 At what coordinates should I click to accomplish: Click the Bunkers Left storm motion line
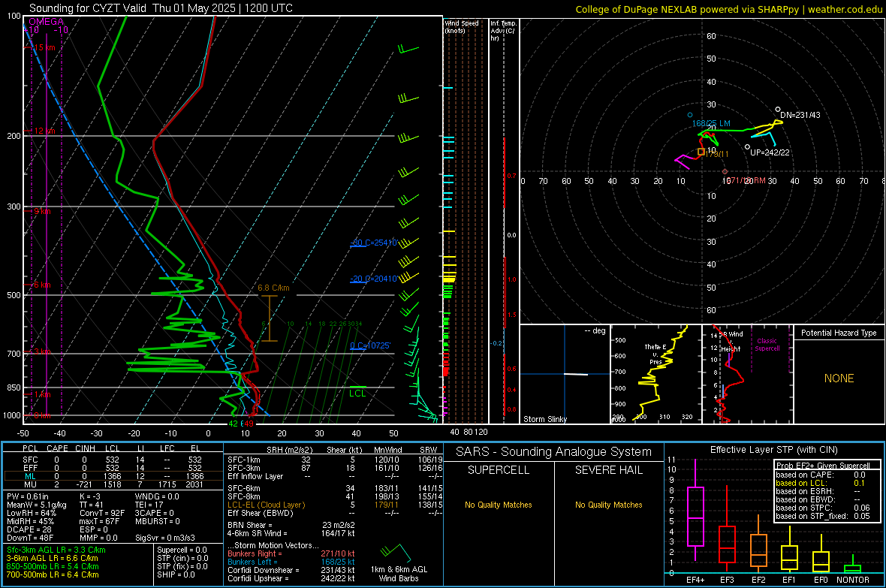point(291,562)
